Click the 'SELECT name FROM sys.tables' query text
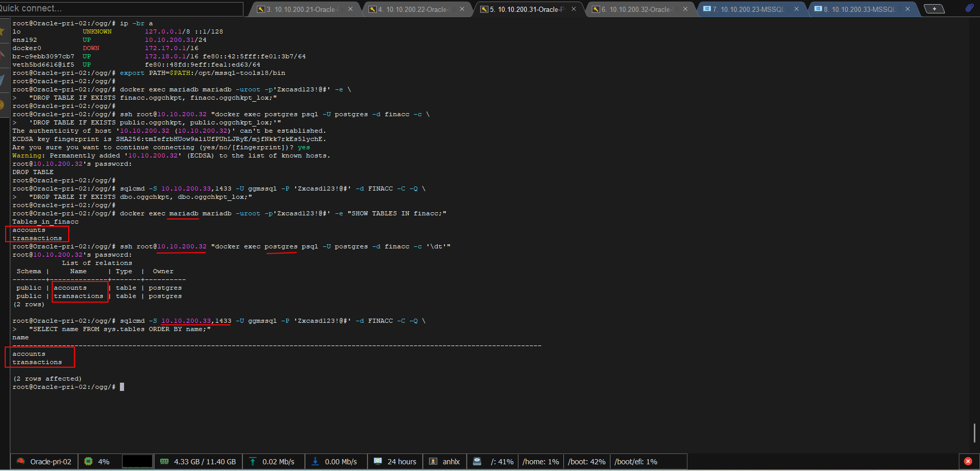 120,329
